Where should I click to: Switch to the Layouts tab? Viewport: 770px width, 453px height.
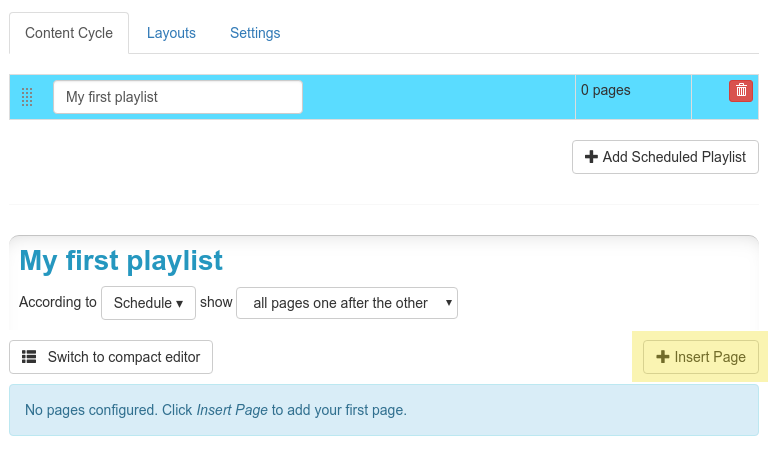click(x=171, y=33)
